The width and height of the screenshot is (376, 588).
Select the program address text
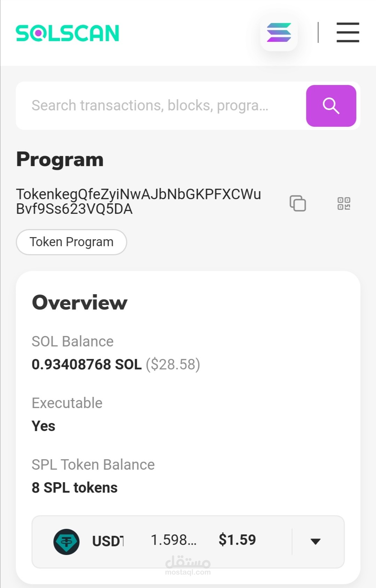click(138, 202)
